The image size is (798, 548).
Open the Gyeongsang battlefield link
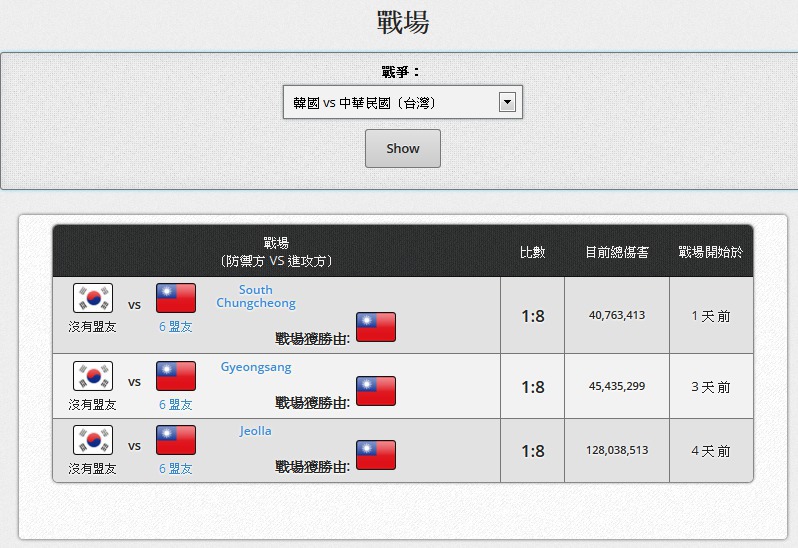tap(255, 367)
